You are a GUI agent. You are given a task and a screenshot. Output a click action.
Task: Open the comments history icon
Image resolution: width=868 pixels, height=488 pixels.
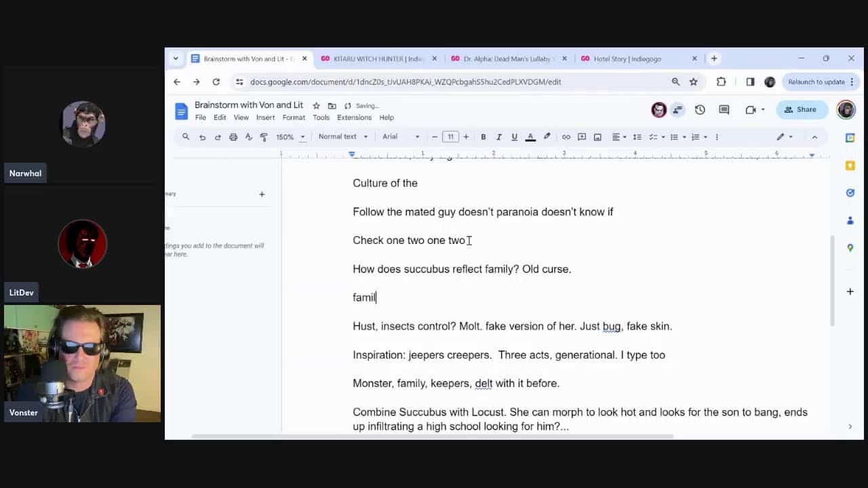click(x=724, y=110)
